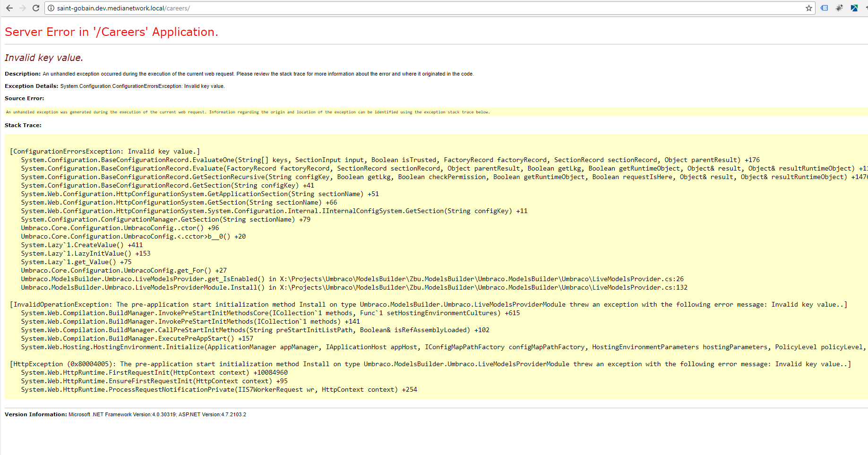Reload the page with the refresh icon
Image resolution: width=868 pixels, height=455 pixels.
(36, 8)
